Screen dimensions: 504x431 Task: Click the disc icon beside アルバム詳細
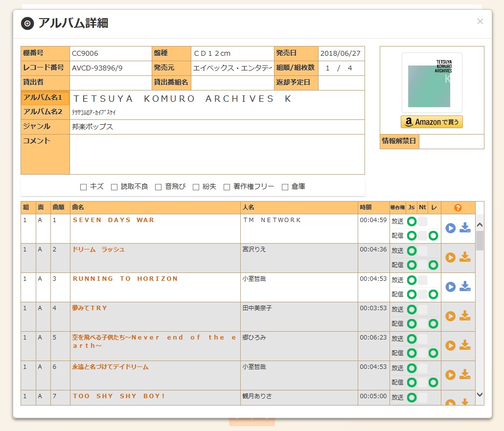coord(27,23)
